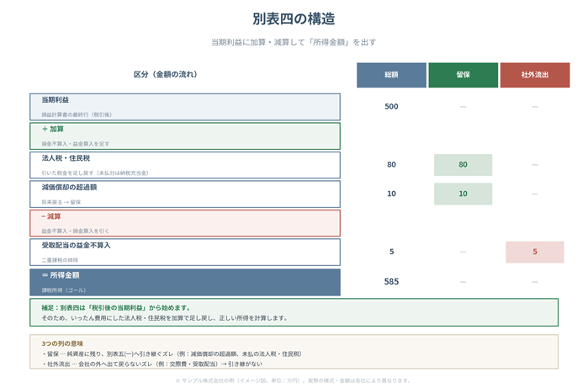This screenshot has height=388, width=588.
Task: Click the subtitle about 所得金額を出す
Action: pos(294,42)
